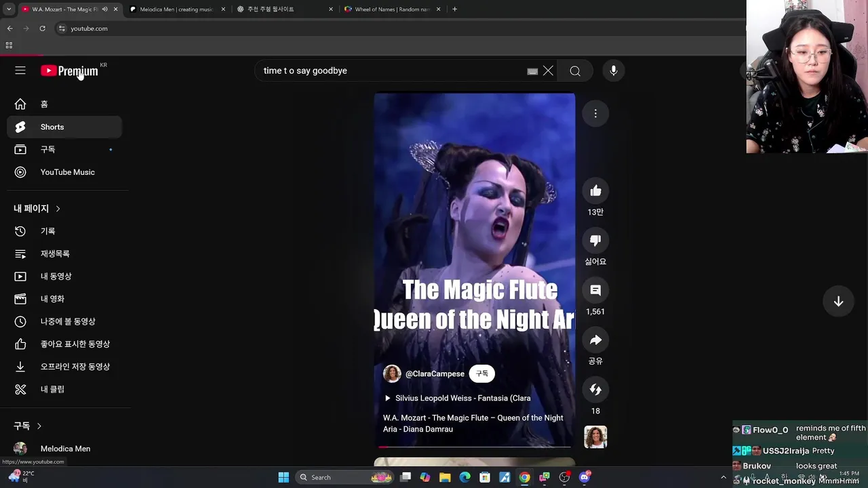
Task: Close the W.A. Mozart YouTube tab
Action: tap(115, 9)
